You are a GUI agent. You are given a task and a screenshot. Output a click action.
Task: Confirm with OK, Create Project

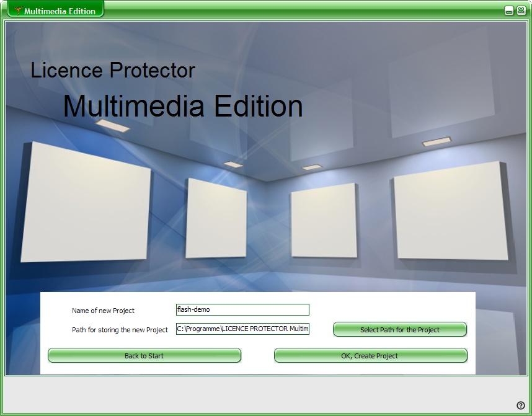click(x=370, y=356)
